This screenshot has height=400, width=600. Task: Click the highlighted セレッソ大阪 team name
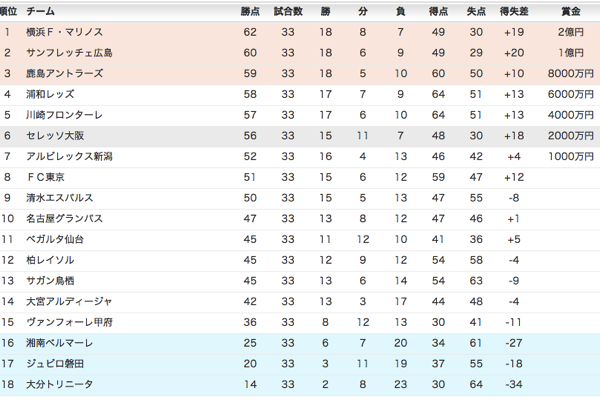(60, 136)
